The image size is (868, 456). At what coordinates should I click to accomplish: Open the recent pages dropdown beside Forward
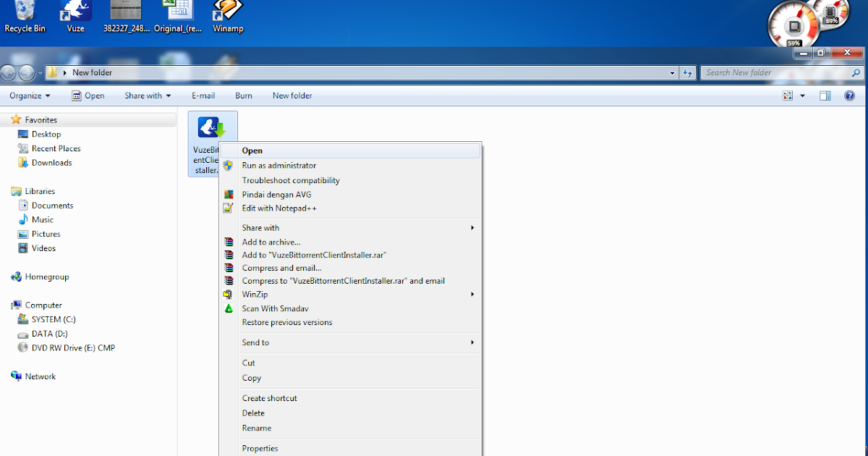click(41, 73)
